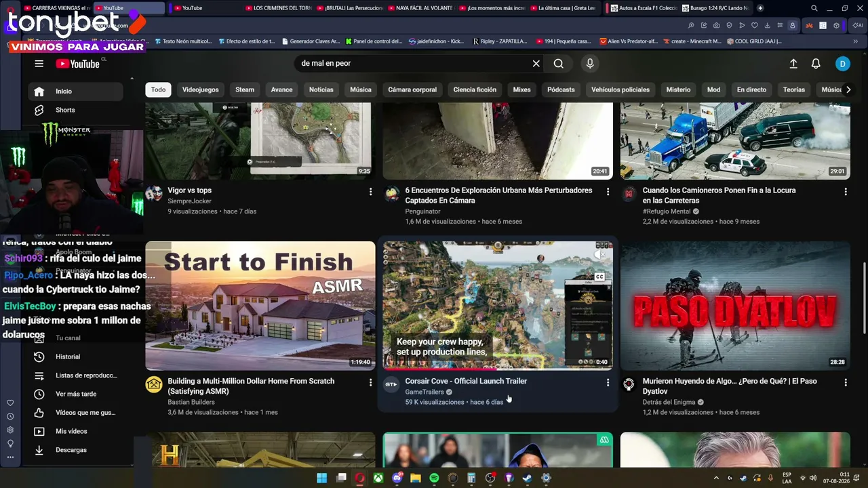Show more filter chips with right chevron

coord(848,89)
